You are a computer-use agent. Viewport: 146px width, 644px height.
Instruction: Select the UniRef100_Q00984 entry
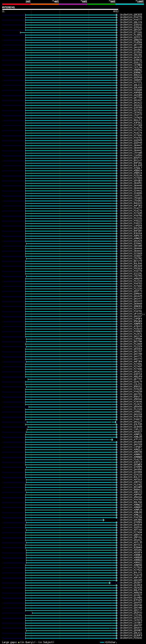click(x=131, y=472)
